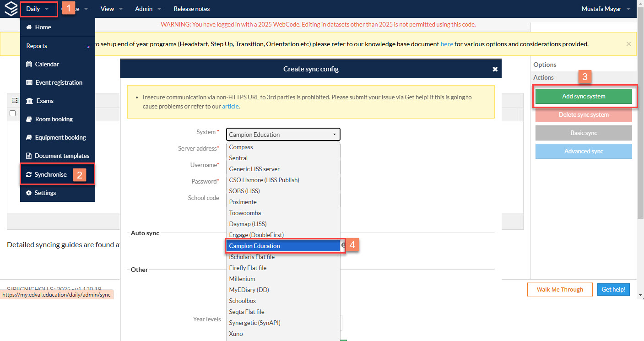Click the house icon beside Home
This screenshot has width=644, height=341.
[29, 27]
